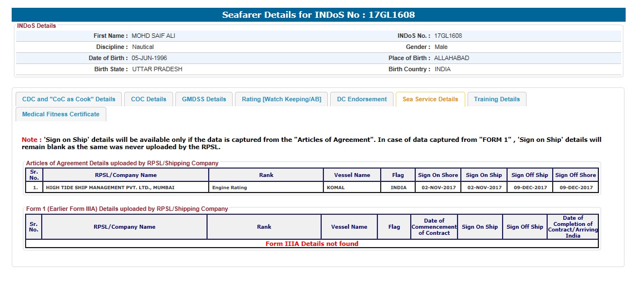644x281 pixels.
Task: Click the KOMAL vessel name cell
Action: click(336, 188)
